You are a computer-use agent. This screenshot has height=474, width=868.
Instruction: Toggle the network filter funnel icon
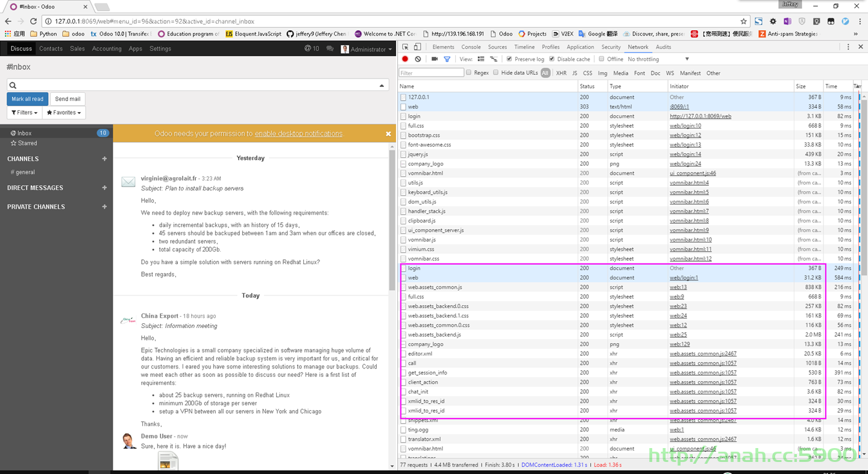point(447,59)
